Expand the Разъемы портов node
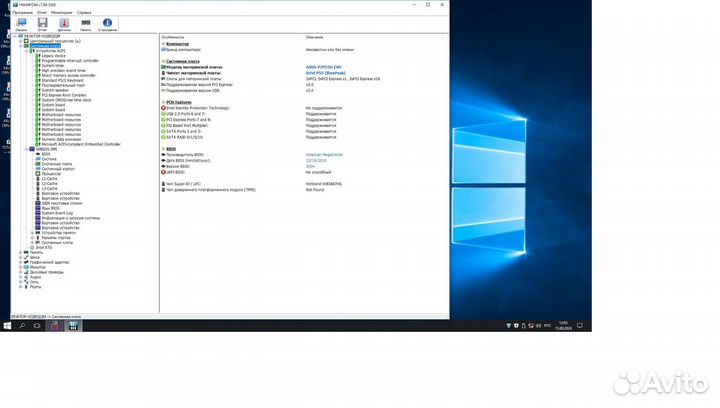 [33, 238]
